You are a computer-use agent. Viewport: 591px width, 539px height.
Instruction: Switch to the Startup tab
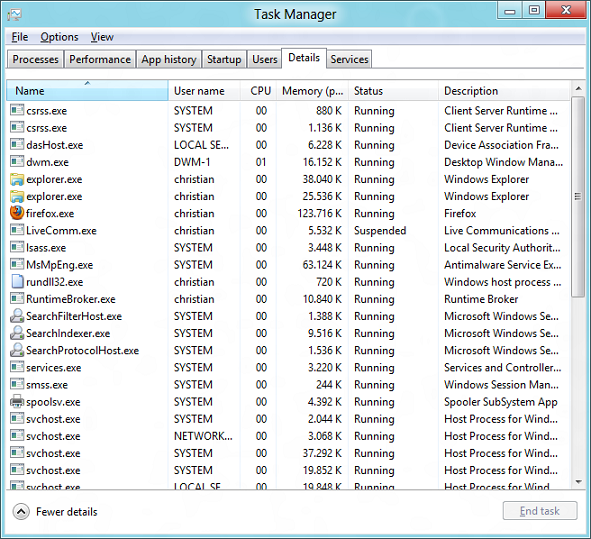pyautogui.click(x=224, y=60)
